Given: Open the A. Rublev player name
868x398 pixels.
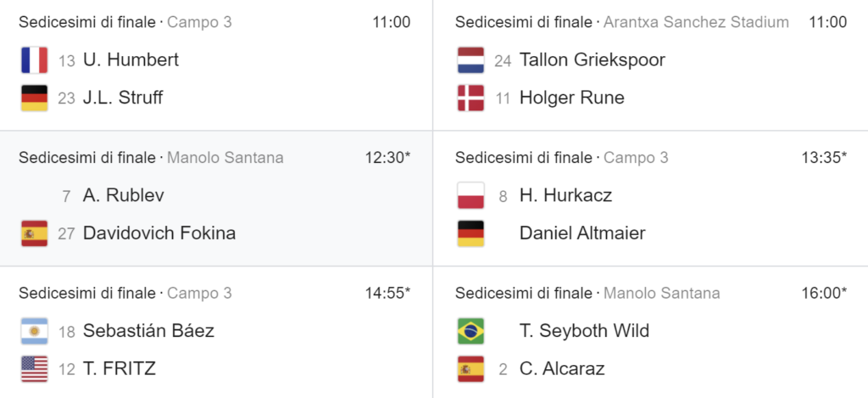Looking at the screenshot, I should point(124,195).
